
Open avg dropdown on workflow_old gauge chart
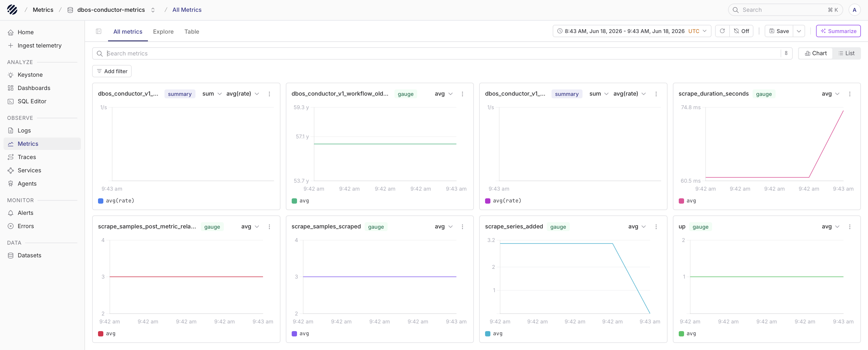(x=443, y=94)
